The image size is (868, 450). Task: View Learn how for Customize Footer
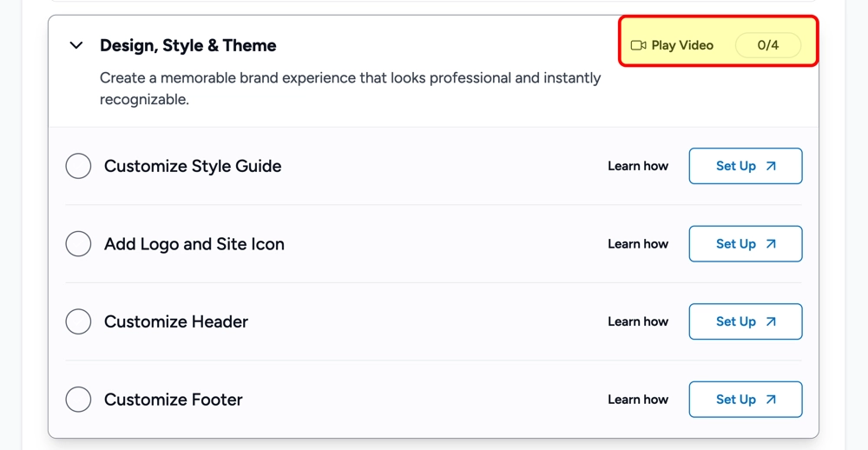point(638,400)
